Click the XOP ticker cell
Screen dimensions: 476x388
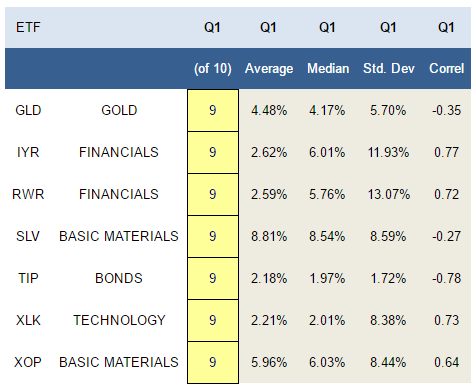(x=28, y=362)
